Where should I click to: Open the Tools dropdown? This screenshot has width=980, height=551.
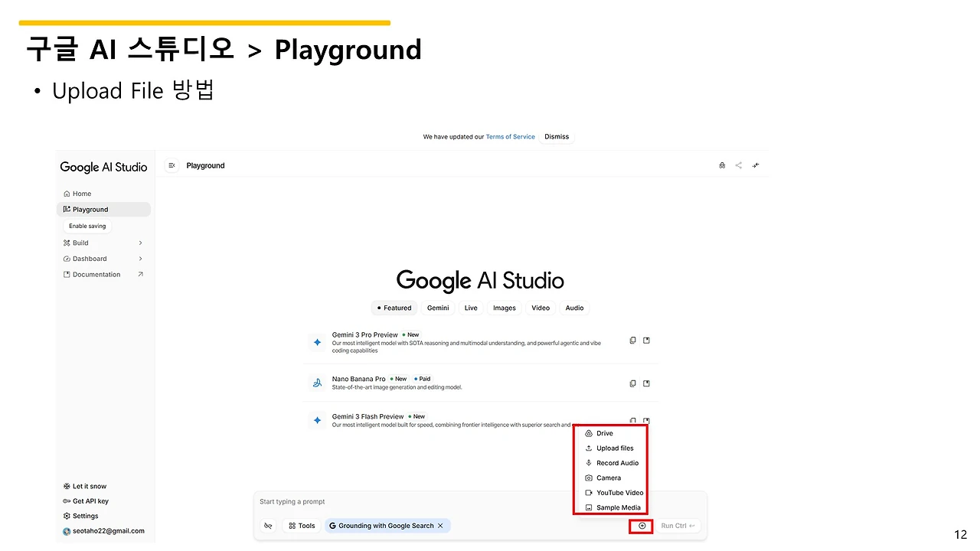(x=301, y=526)
